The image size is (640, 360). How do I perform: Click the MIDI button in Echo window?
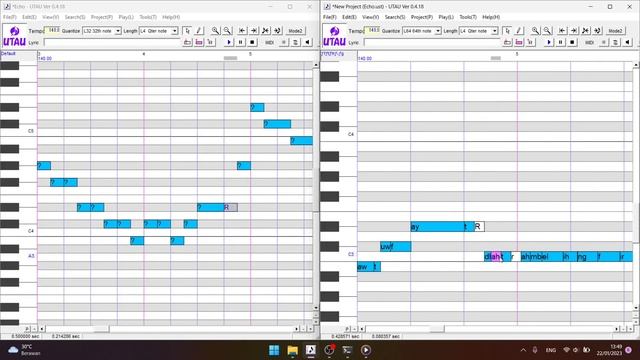pyautogui.click(x=269, y=42)
